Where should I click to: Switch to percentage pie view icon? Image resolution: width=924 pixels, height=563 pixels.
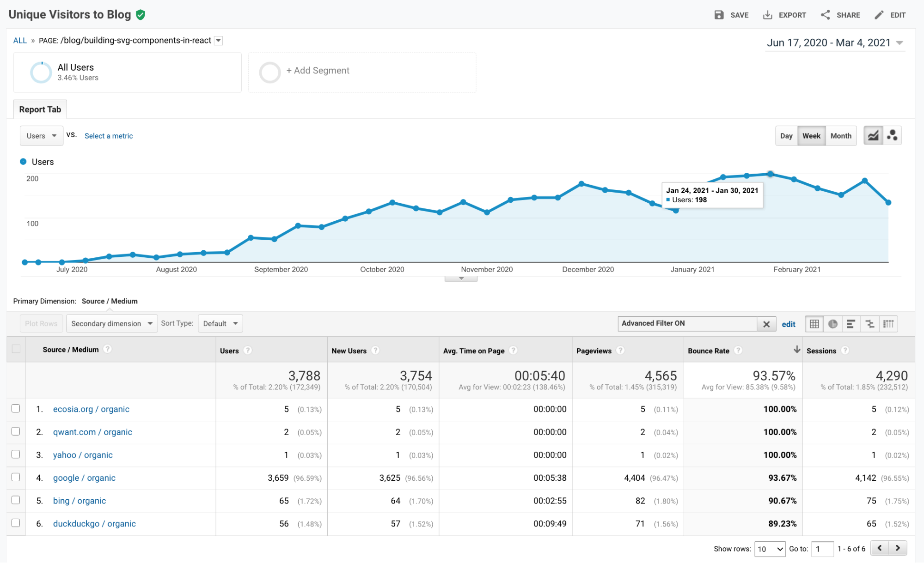coord(833,324)
